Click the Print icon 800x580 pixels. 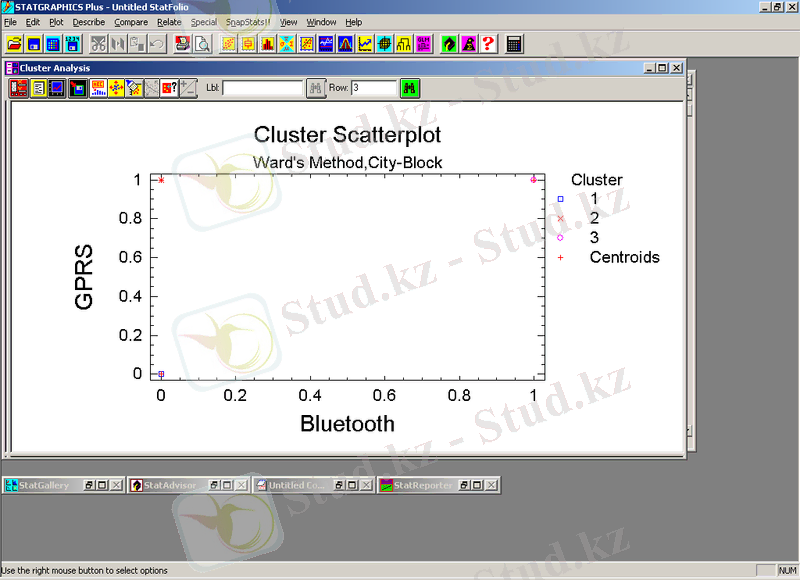tap(182, 44)
